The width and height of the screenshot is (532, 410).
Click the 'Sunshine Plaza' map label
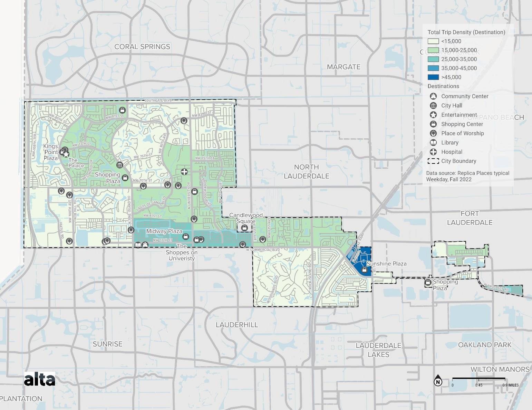[386, 264]
